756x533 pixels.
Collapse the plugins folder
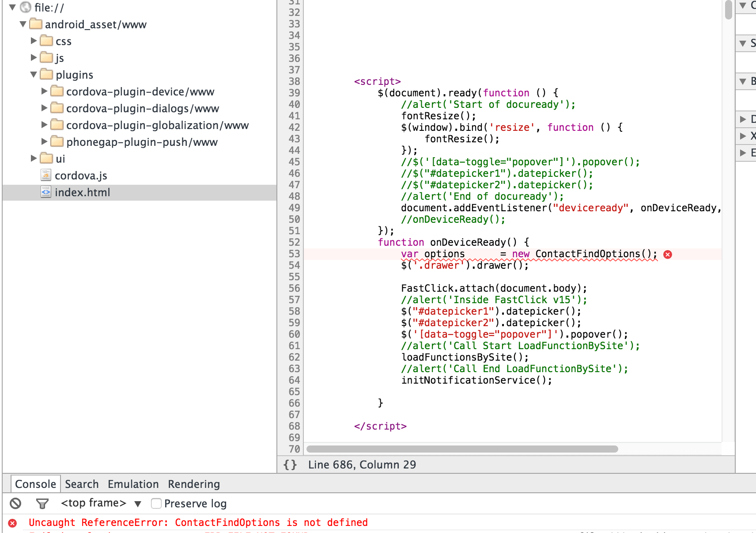(x=33, y=74)
